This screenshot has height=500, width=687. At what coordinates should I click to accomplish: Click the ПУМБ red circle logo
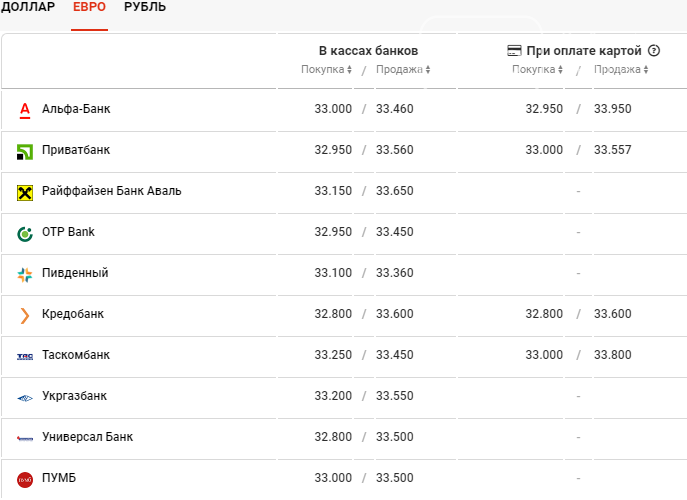25,480
